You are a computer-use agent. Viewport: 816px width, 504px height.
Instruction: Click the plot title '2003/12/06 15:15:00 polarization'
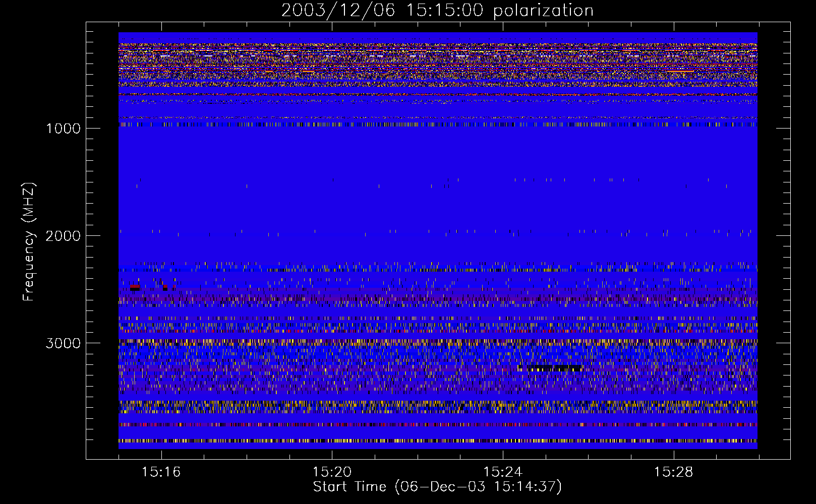[437, 10]
